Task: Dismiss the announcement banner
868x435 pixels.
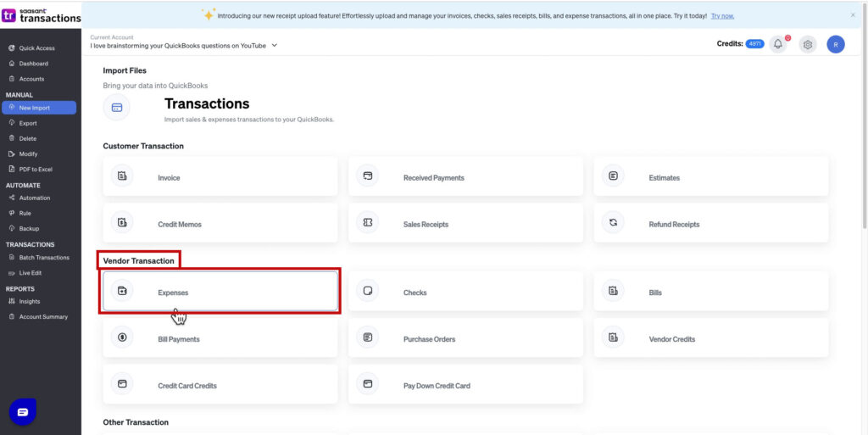Action: [853, 15]
